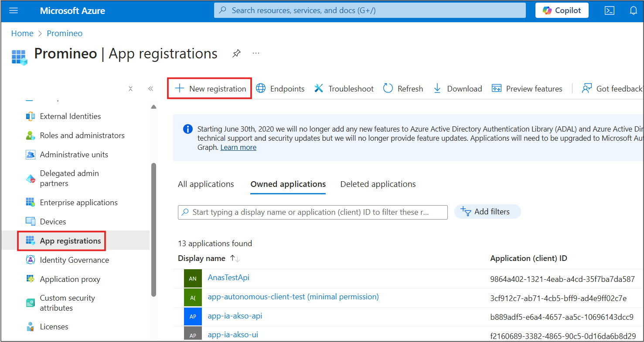Viewport: 644px width, 342px height.
Task: Follow the Learn more link
Action: click(238, 148)
